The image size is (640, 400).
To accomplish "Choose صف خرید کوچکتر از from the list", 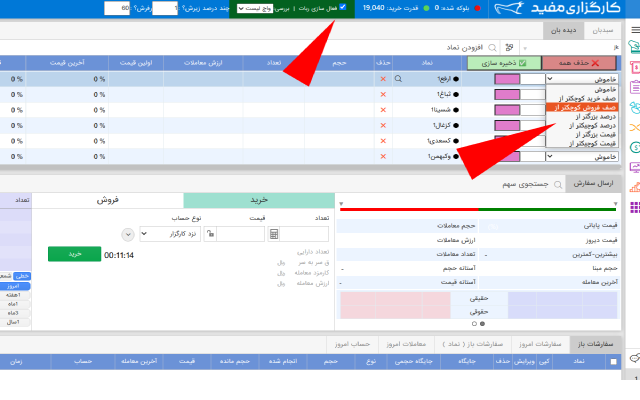I will click(x=585, y=98).
